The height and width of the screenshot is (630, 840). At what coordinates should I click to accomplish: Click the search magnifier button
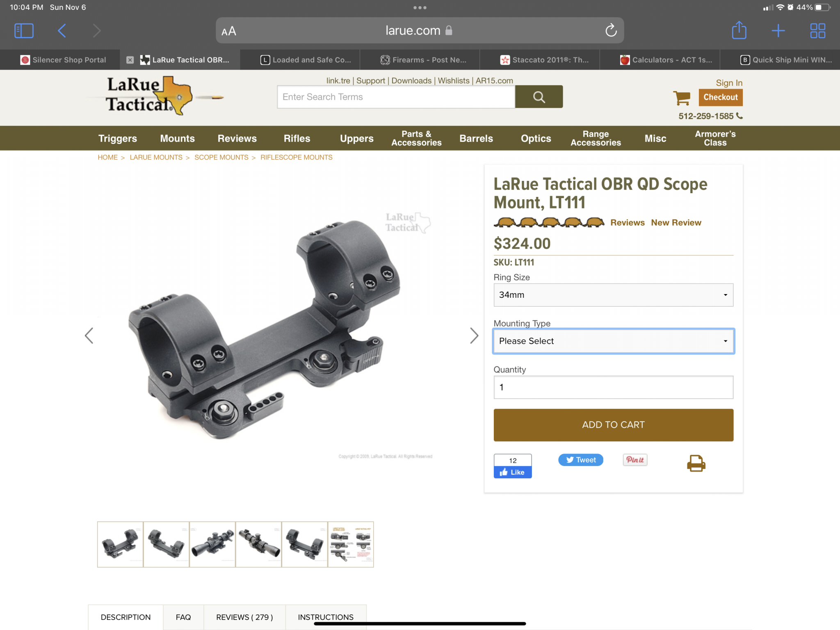pos(539,97)
